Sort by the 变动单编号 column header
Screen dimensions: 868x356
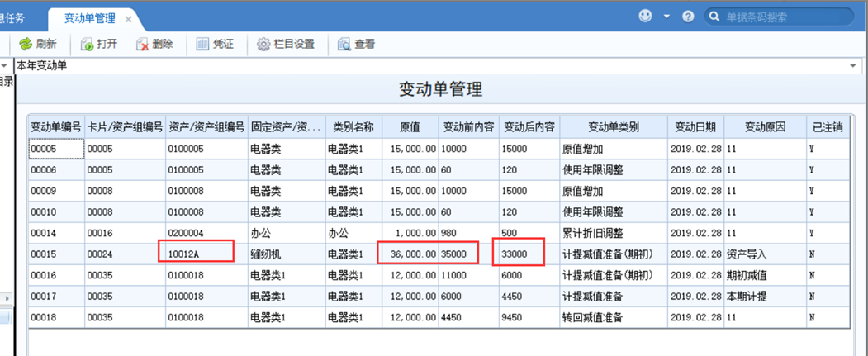tap(55, 127)
